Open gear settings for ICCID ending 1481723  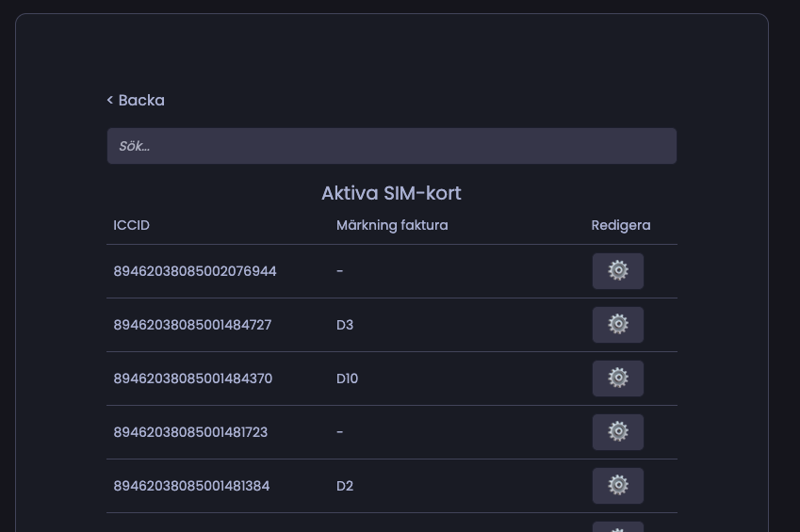tap(617, 432)
